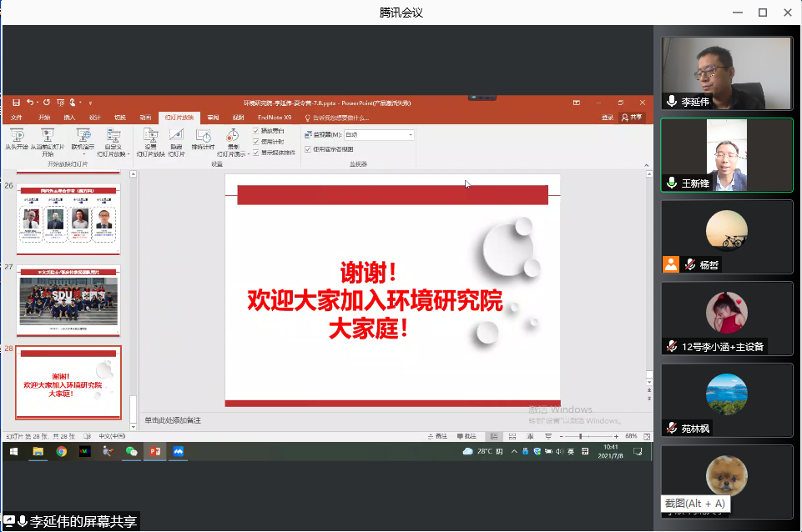802x532 pixels.
Task: Open WeChat from the Windows taskbar
Action: pos(131,451)
